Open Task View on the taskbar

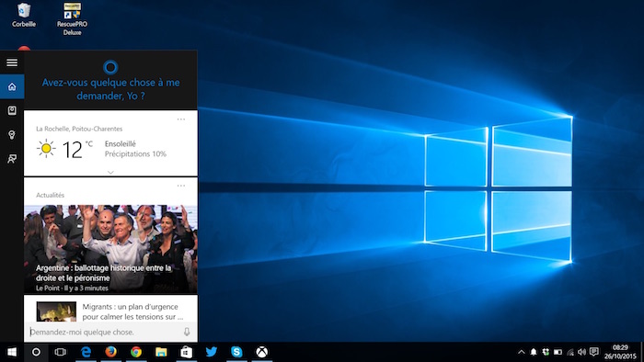pos(61,352)
